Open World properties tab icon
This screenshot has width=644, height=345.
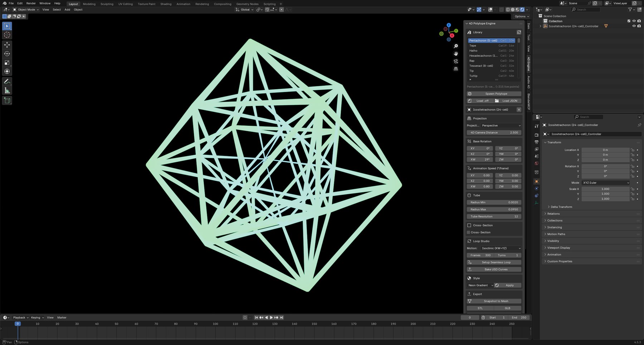pyautogui.click(x=536, y=163)
